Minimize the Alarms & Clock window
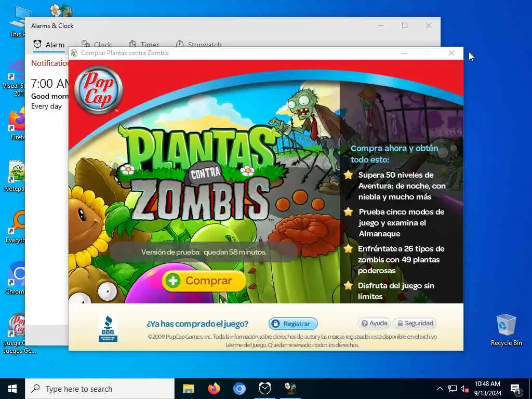Image resolution: width=532 pixels, height=399 pixels. click(x=381, y=26)
